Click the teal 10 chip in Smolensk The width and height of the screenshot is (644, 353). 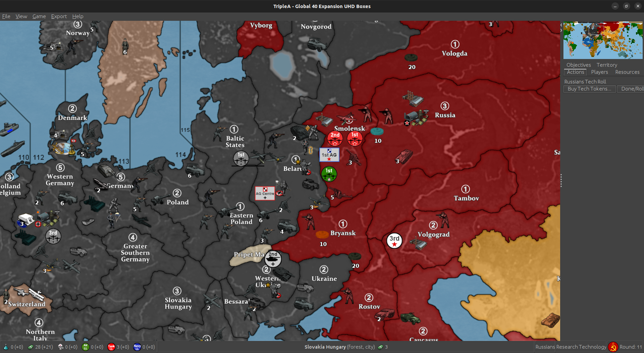377,131
